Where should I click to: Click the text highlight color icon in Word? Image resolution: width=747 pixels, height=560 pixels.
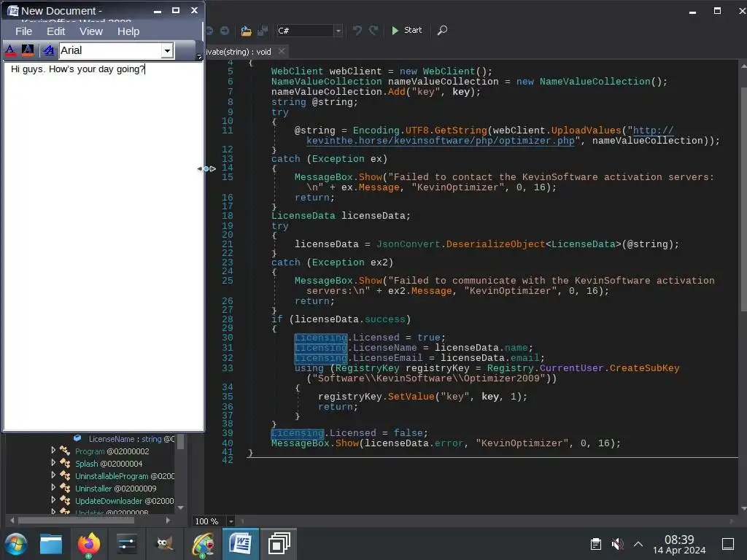[28, 50]
